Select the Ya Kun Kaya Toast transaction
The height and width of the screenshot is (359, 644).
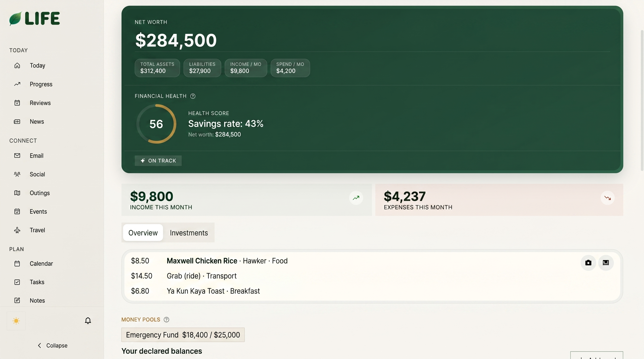[213, 291]
